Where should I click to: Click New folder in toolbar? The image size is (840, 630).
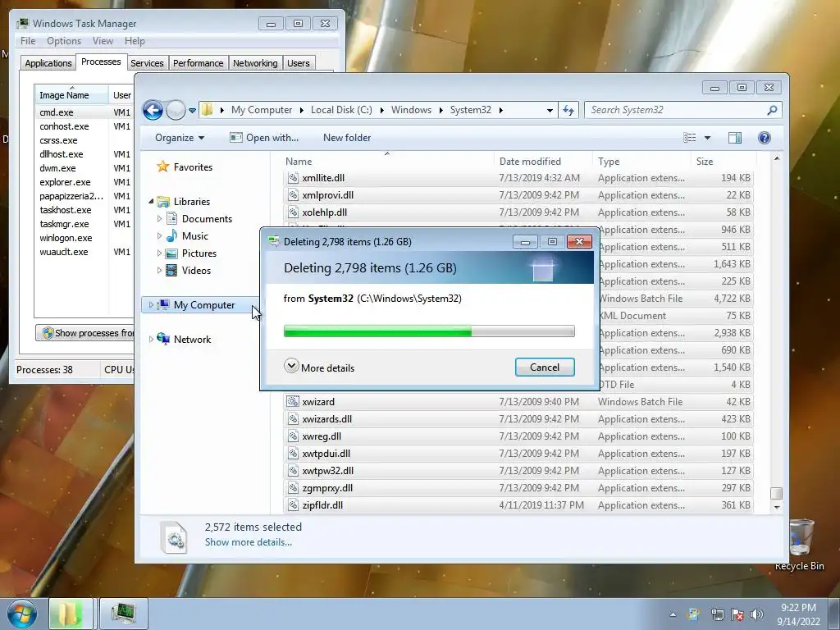(347, 138)
